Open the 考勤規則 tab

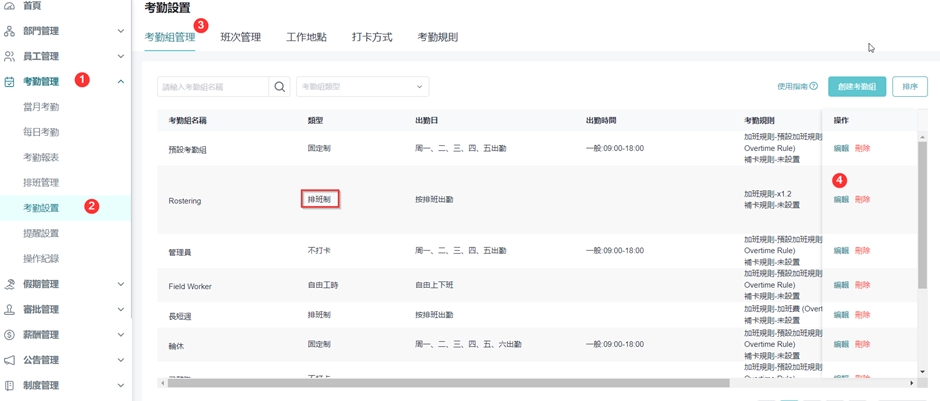[437, 37]
